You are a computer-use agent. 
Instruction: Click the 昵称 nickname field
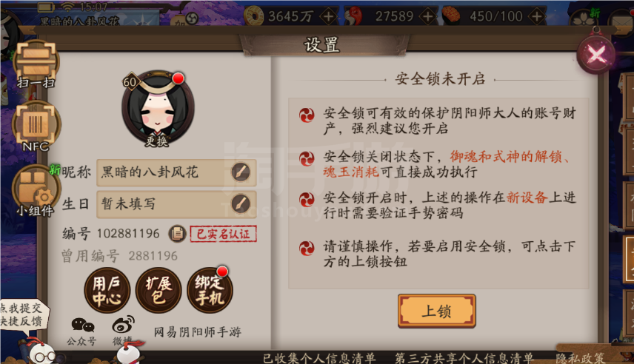(176, 172)
